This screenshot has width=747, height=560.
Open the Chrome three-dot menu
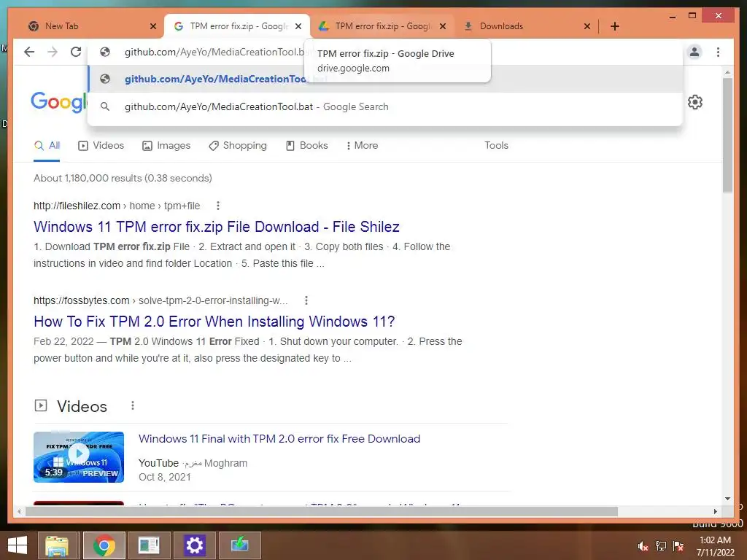pos(718,52)
